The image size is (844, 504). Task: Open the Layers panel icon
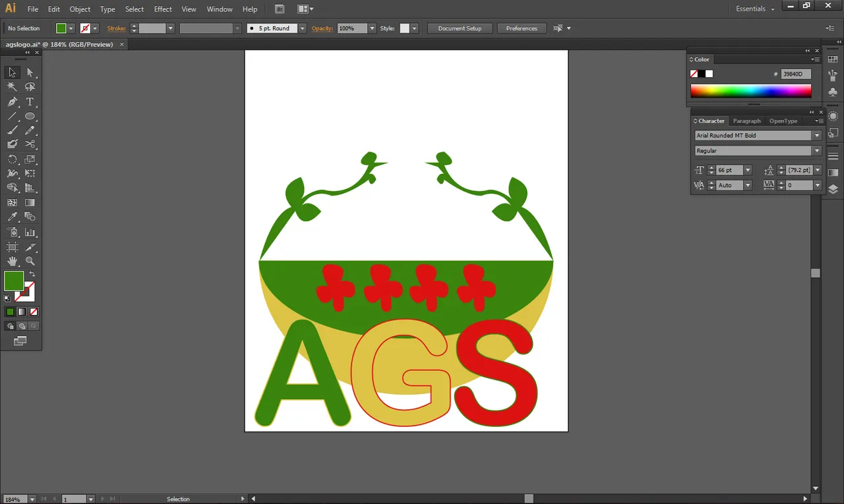(833, 189)
